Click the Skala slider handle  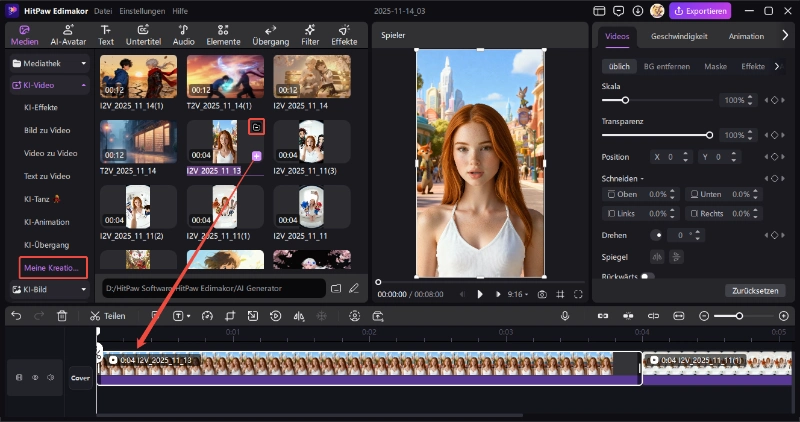[x=626, y=100]
